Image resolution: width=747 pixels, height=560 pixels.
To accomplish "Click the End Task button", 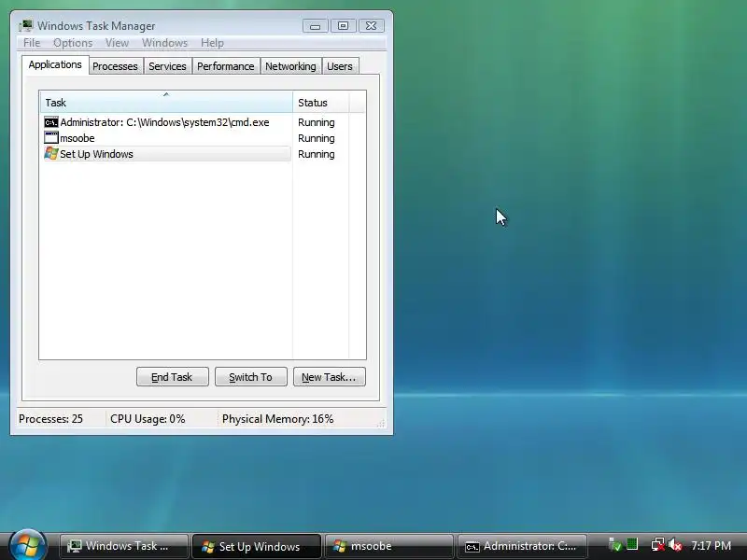I will click(x=173, y=377).
